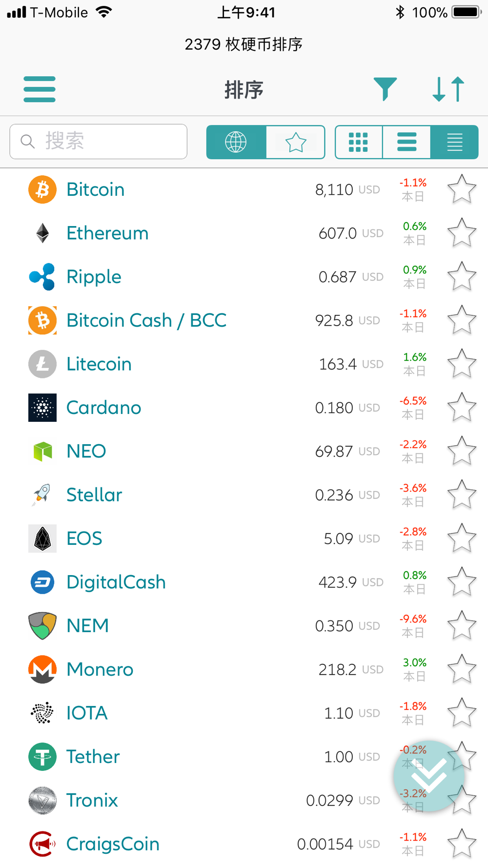Switch to compact list view
The width and height of the screenshot is (488, 868).
(x=455, y=142)
